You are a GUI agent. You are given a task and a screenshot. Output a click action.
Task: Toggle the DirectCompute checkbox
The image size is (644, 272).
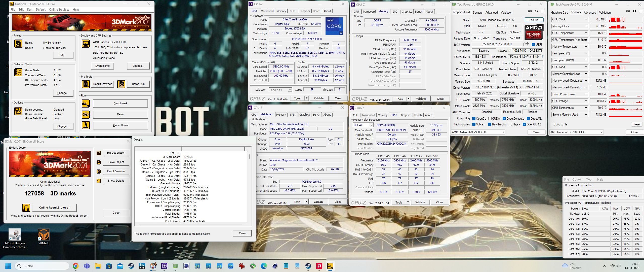click(x=504, y=119)
